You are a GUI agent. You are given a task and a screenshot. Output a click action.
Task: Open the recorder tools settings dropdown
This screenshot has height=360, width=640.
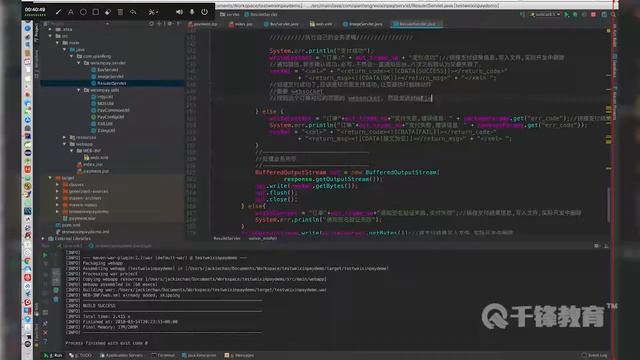pos(153,12)
